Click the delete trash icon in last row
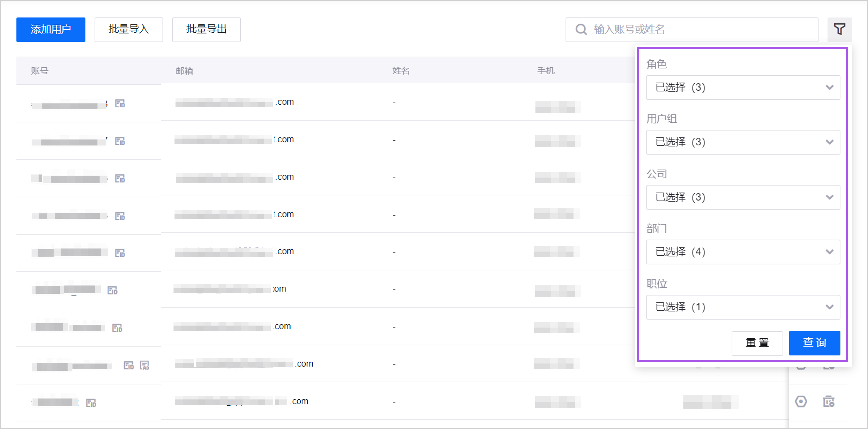The height and width of the screenshot is (429, 868). click(829, 401)
